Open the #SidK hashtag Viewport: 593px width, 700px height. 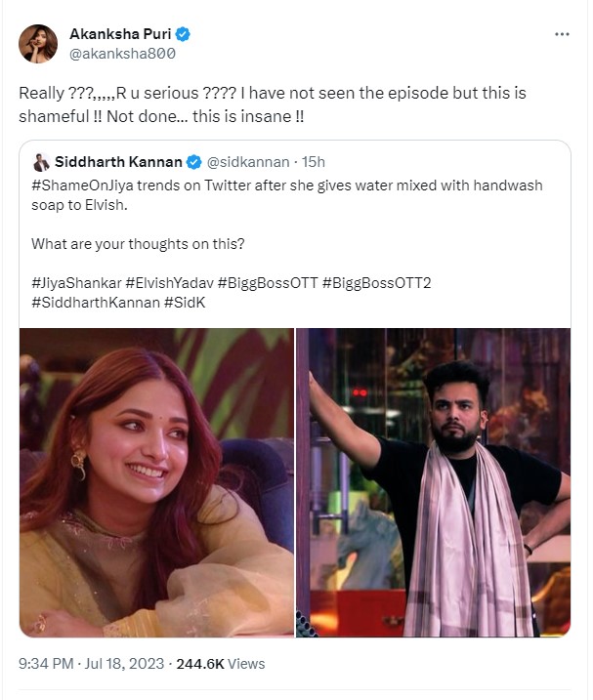[x=184, y=303]
